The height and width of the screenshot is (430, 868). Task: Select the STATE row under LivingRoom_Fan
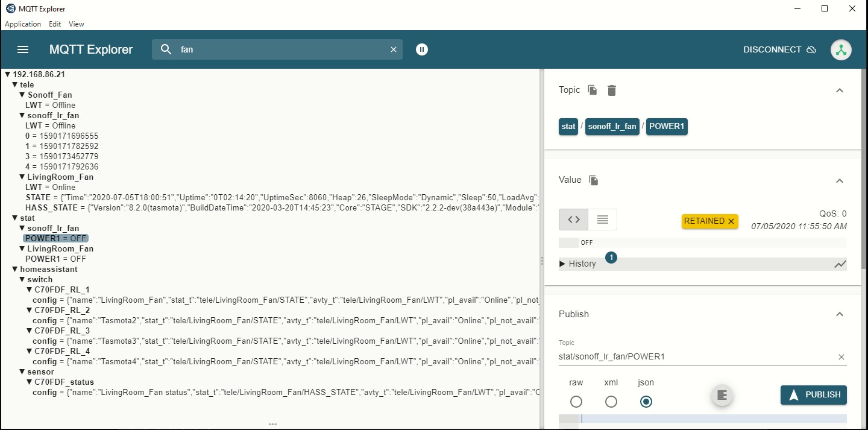[281, 197]
